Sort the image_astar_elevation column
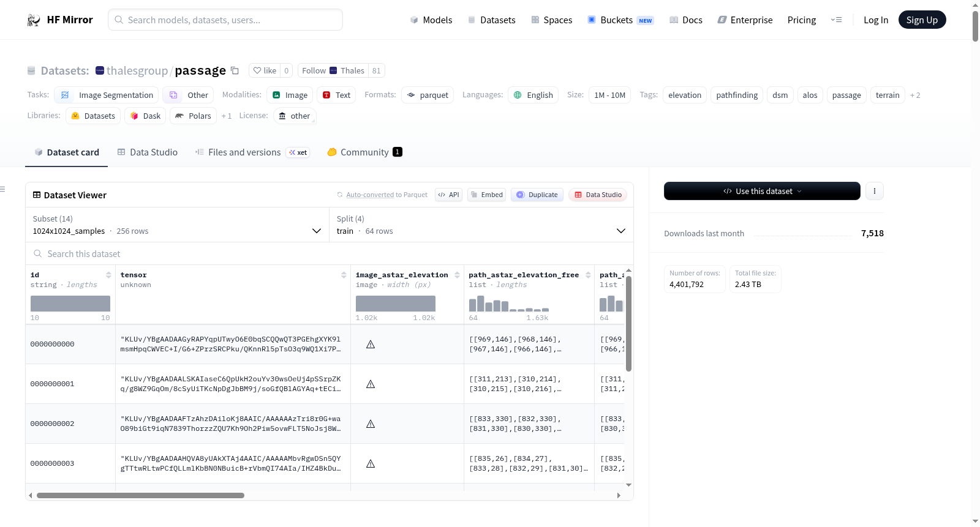This screenshot has width=980, height=527. point(457,275)
